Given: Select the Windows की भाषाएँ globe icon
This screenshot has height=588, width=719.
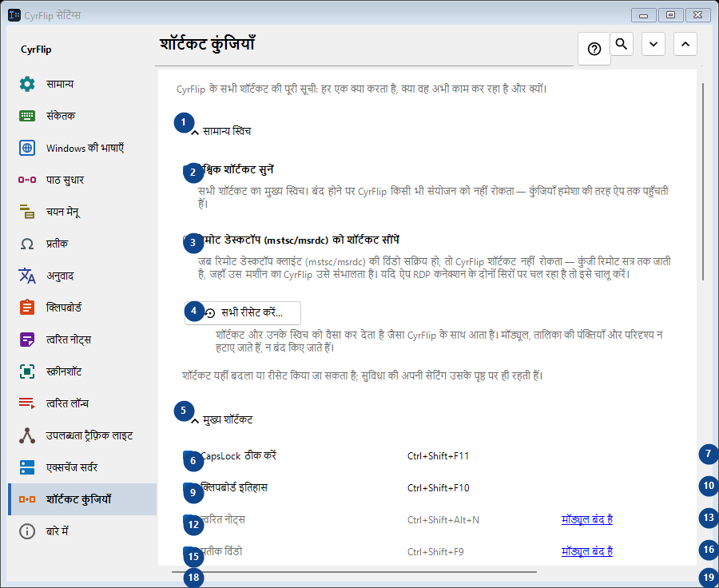Looking at the screenshot, I should point(27,148).
